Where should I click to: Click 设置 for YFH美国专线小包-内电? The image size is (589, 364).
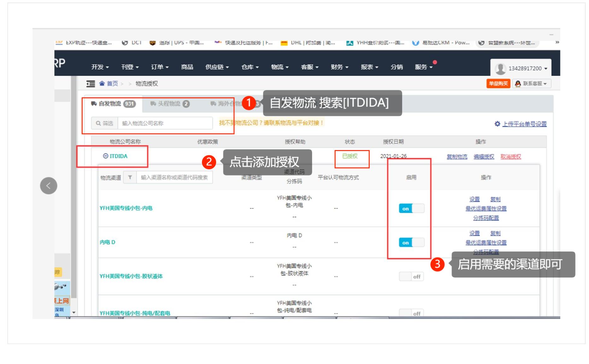coord(474,199)
